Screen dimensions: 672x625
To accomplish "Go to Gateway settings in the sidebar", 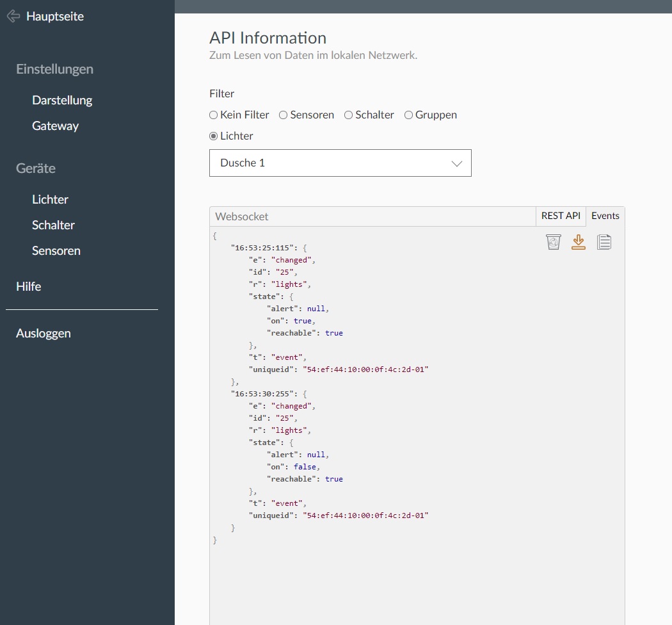I will point(55,126).
